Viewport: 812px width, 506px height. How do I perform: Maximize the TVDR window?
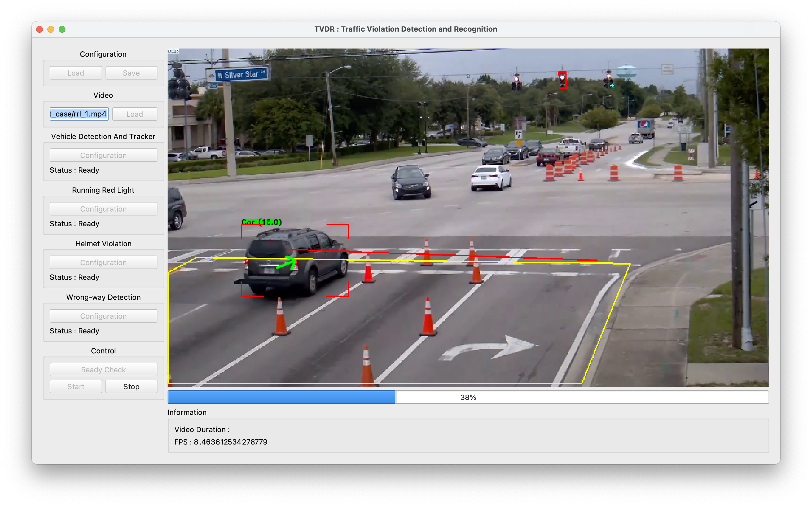point(62,29)
